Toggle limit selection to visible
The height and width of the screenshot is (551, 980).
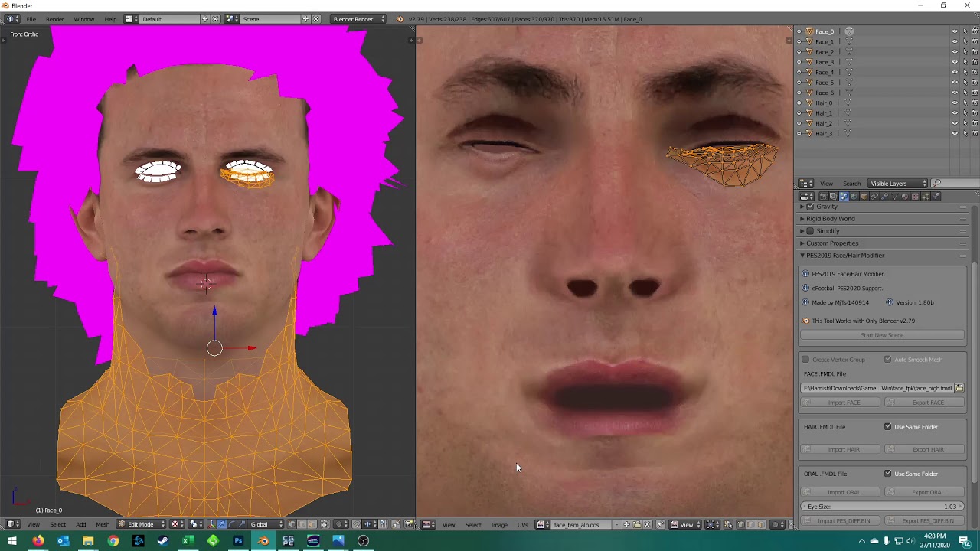(x=325, y=524)
